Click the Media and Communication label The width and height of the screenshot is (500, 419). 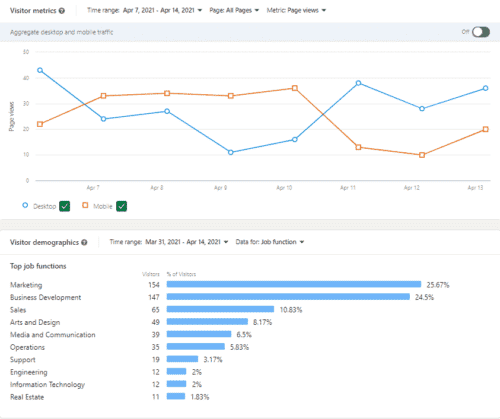[53, 335]
